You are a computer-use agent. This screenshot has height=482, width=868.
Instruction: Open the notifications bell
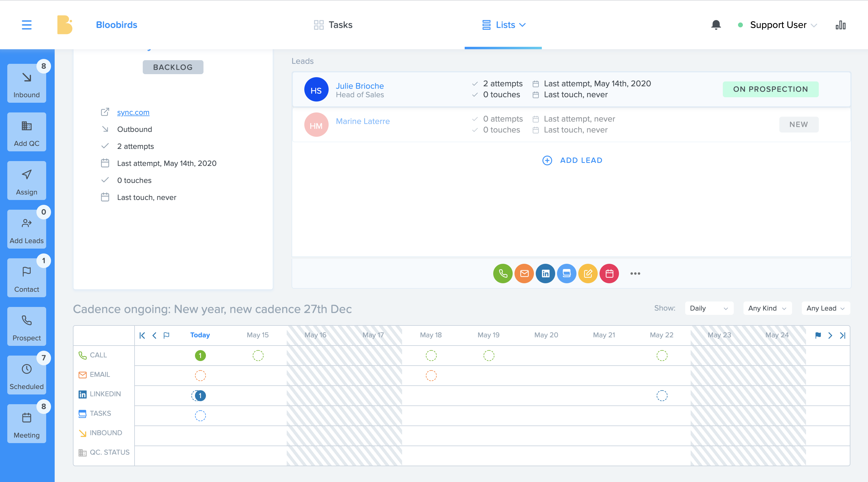[x=716, y=25]
